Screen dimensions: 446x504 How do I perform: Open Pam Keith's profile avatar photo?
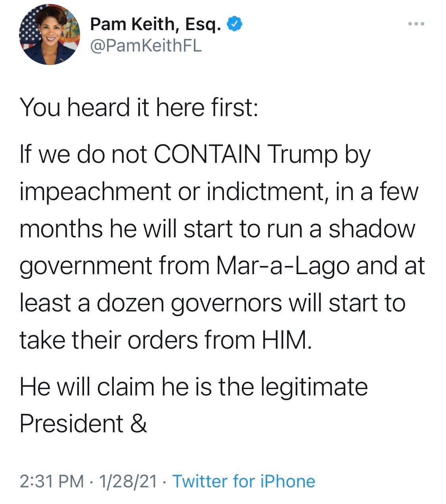click(49, 34)
